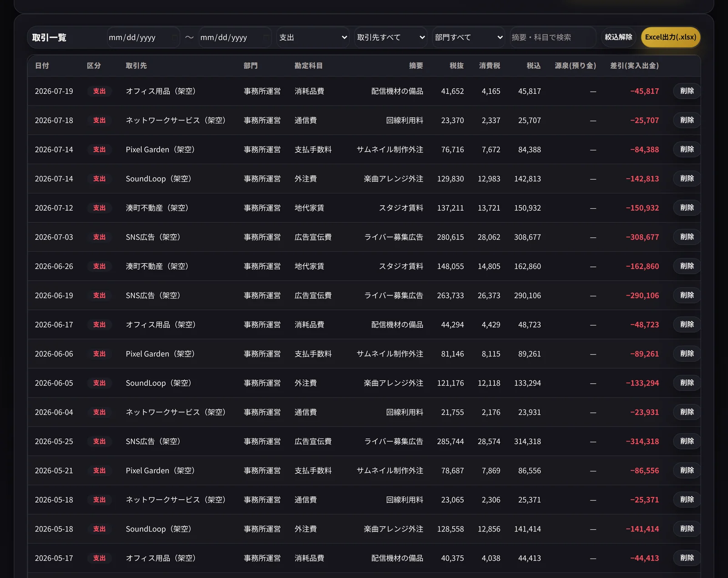Viewport: 728px width, 578px height.
Task: Open the start date calendar picker icon
Action: 175,37
